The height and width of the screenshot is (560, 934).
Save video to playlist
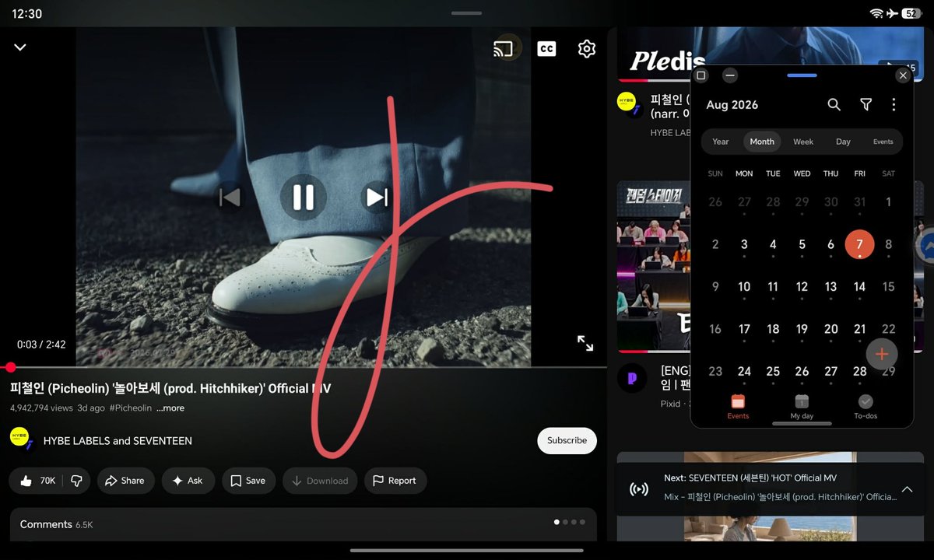click(x=248, y=481)
